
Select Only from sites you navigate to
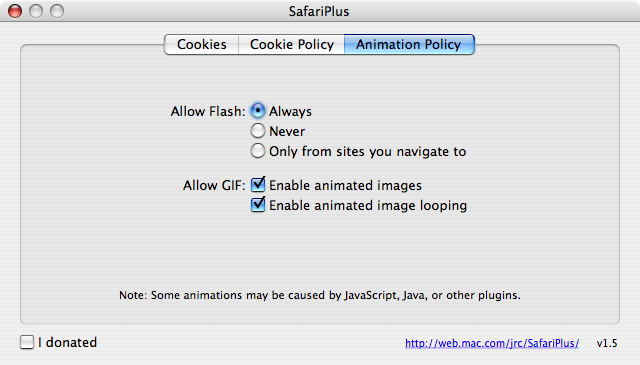point(258,151)
